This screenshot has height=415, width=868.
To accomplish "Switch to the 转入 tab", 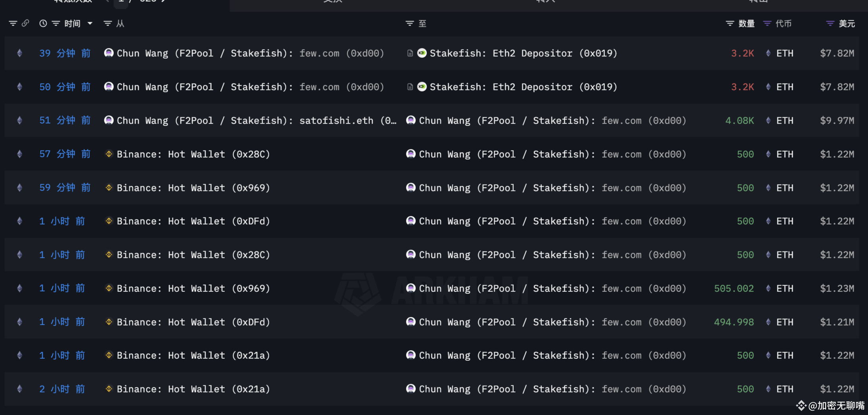I will click(x=546, y=2).
